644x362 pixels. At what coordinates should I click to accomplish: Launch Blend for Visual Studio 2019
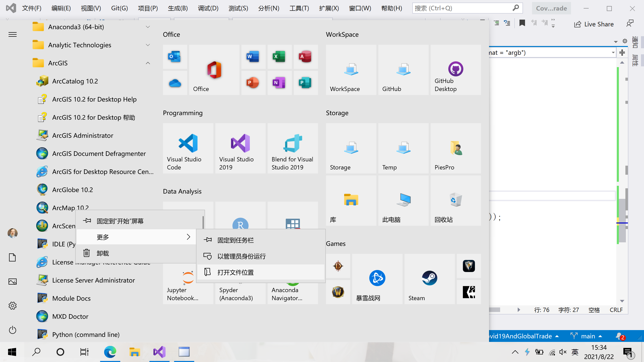coord(293,148)
